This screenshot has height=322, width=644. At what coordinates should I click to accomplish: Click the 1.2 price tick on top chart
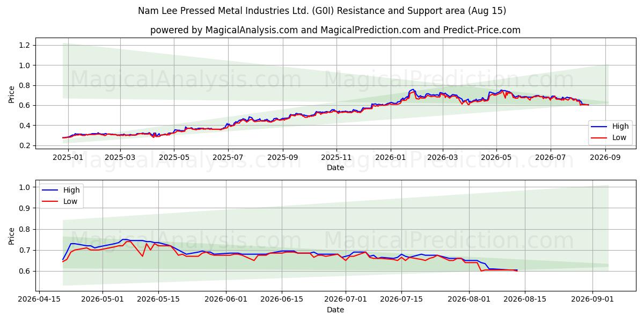[x=26, y=45]
